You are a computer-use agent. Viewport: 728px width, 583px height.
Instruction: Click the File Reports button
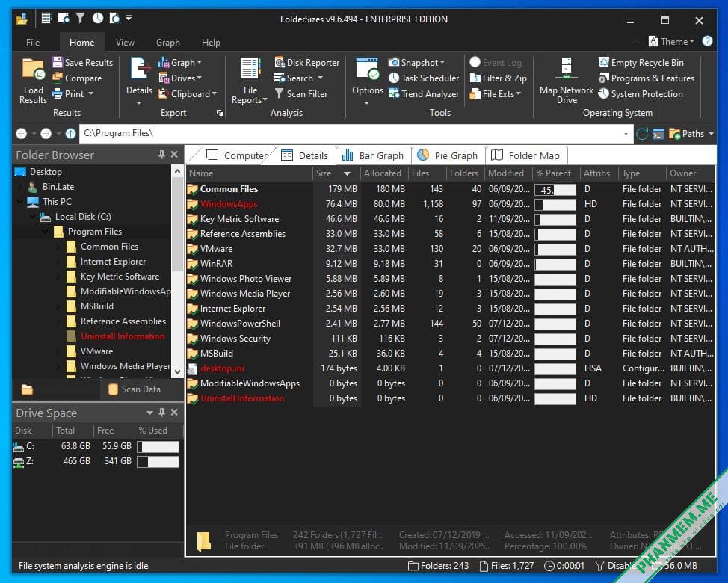tap(250, 80)
